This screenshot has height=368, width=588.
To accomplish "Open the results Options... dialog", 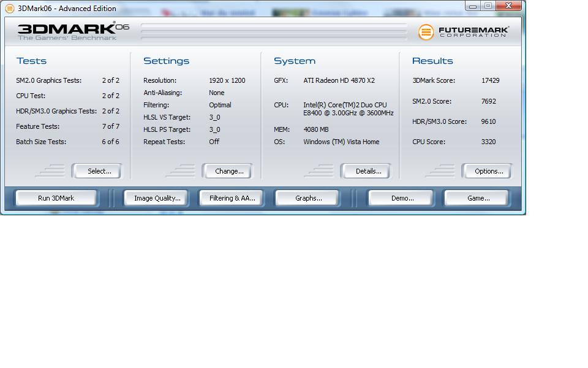I will point(487,171).
